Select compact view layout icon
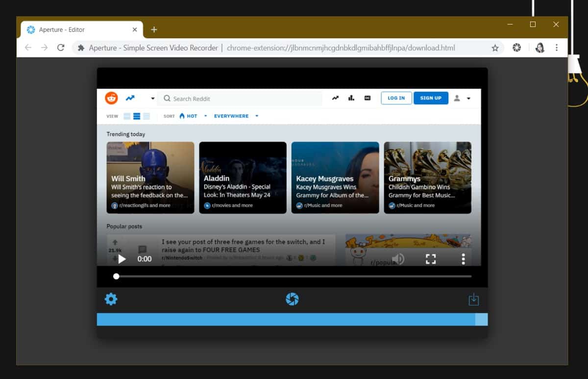588x379 pixels. click(147, 116)
